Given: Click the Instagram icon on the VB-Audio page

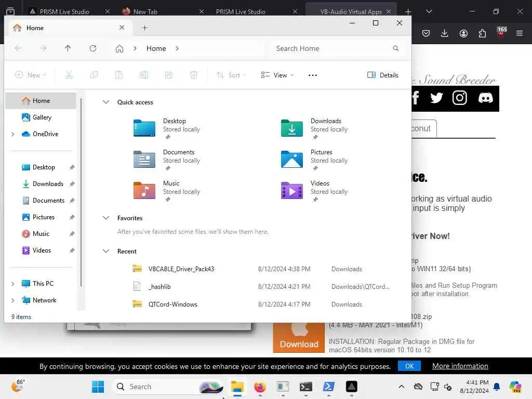Looking at the screenshot, I should (460, 98).
